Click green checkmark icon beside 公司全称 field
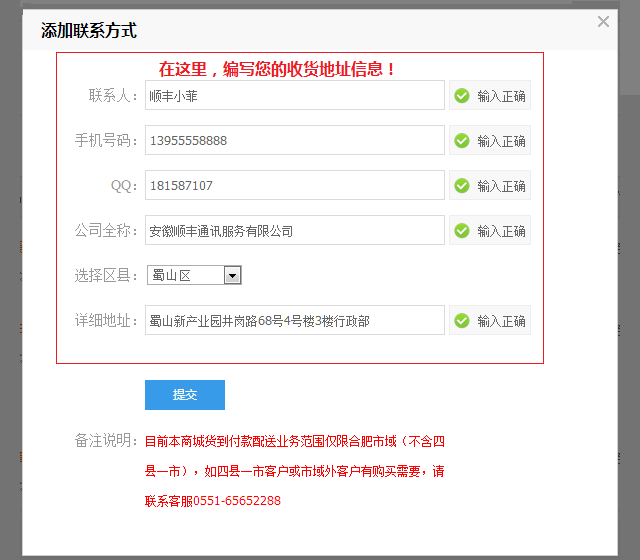 [x=462, y=231]
